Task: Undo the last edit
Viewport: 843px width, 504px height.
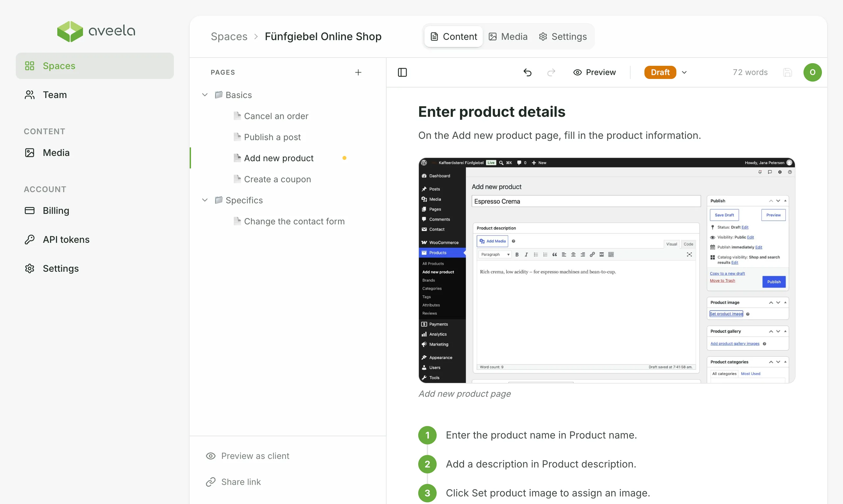Action: coord(527,72)
